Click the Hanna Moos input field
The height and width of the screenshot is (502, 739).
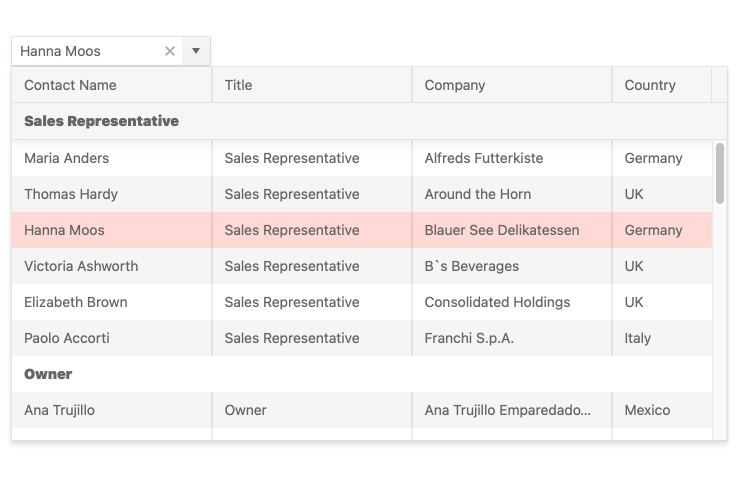click(85, 51)
